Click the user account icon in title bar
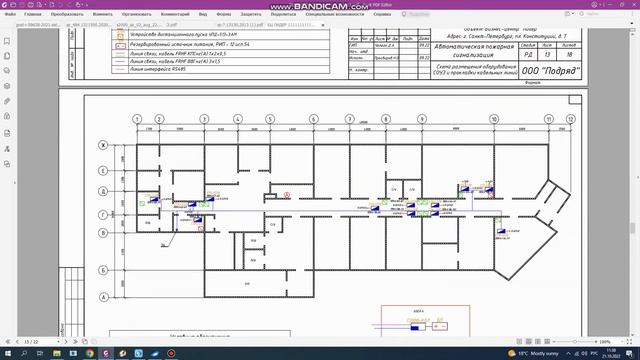The height and width of the screenshot is (360, 640). click(x=594, y=4)
